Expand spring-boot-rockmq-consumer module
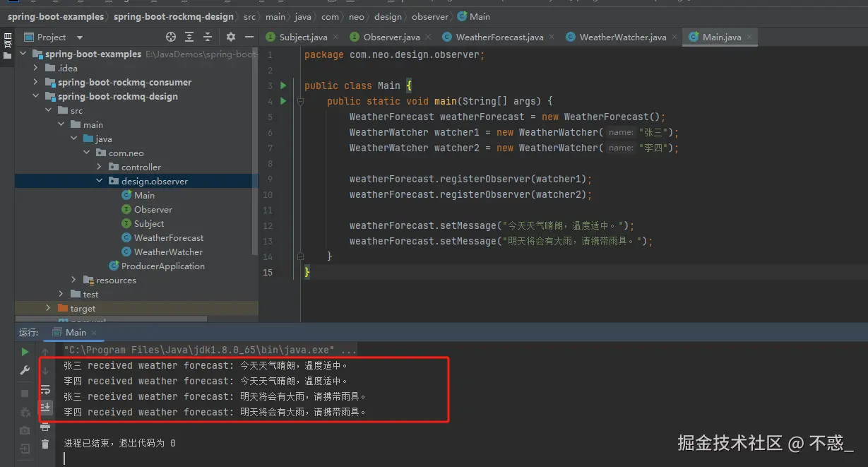 pos(37,83)
